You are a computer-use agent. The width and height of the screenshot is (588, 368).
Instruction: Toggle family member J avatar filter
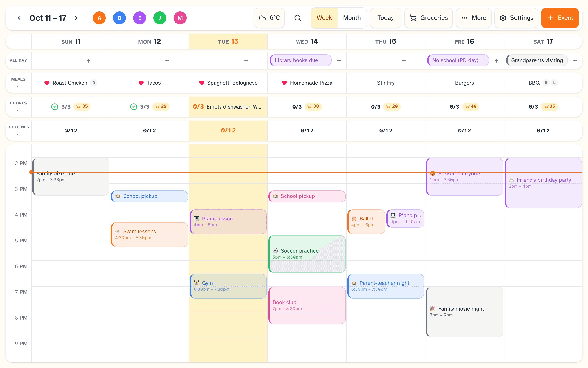tap(160, 18)
